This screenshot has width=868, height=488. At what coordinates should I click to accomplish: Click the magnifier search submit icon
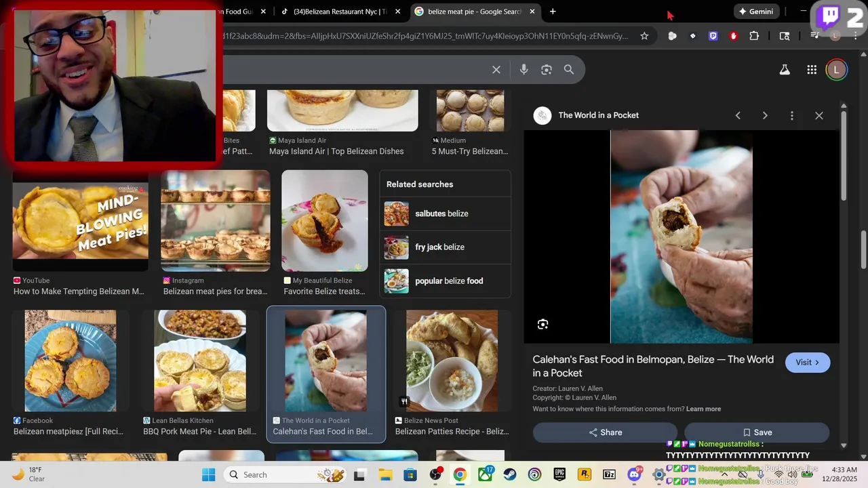pos(569,70)
